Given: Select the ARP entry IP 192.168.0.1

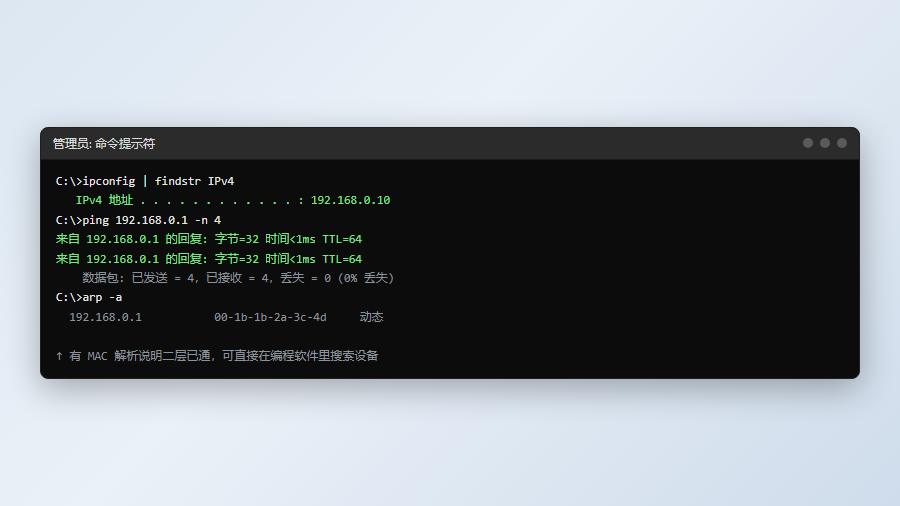Looking at the screenshot, I should point(105,317).
